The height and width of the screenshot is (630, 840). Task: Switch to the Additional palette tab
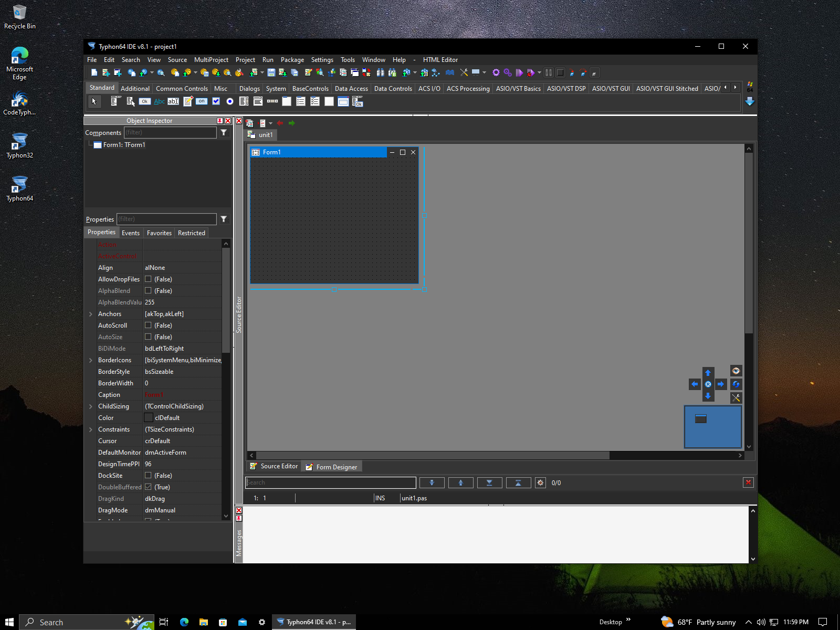click(135, 89)
